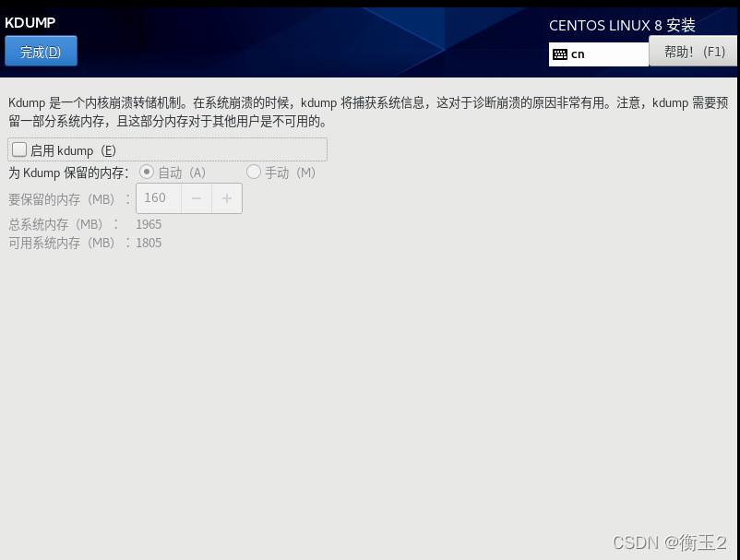
Task: Enable the 启用 kdump checkbox
Action: coord(19,150)
